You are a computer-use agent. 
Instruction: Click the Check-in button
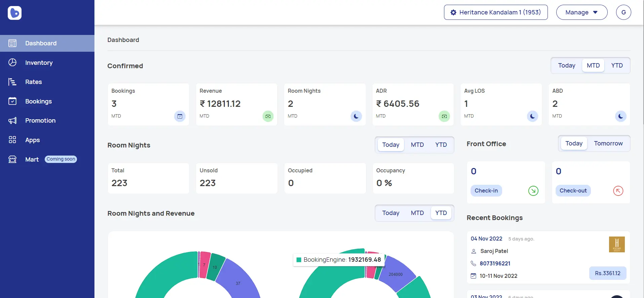(x=486, y=190)
